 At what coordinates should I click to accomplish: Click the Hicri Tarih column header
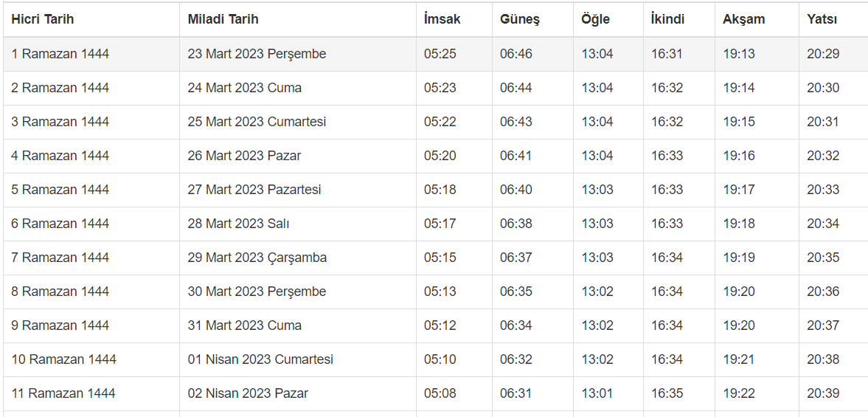coord(43,19)
